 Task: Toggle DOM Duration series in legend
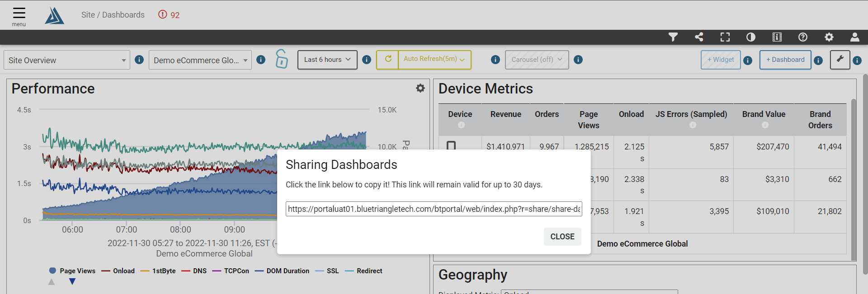pyautogui.click(x=282, y=271)
